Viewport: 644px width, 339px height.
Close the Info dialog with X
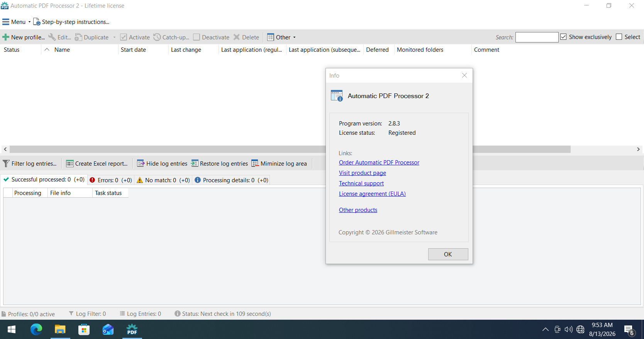tap(464, 75)
